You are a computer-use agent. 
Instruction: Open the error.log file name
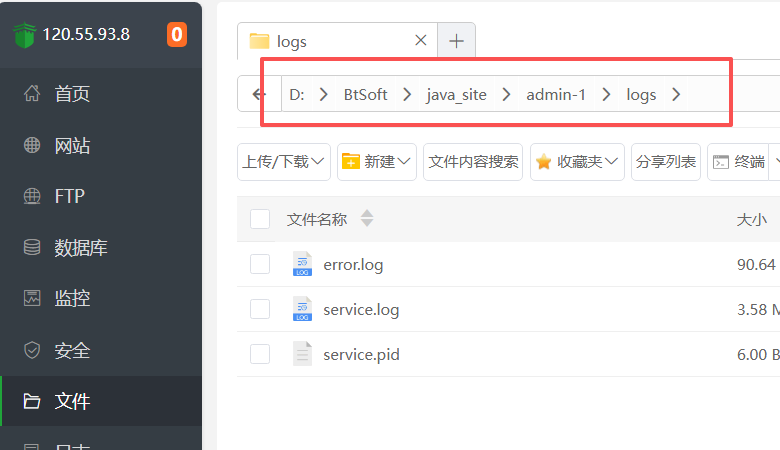(x=353, y=265)
